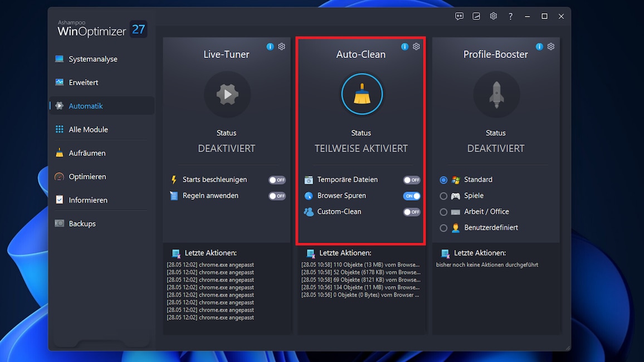Viewport: 644px width, 362px height.
Task: Click the TEILWEISE AKTIVIERT status text
Action: tap(362, 148)
